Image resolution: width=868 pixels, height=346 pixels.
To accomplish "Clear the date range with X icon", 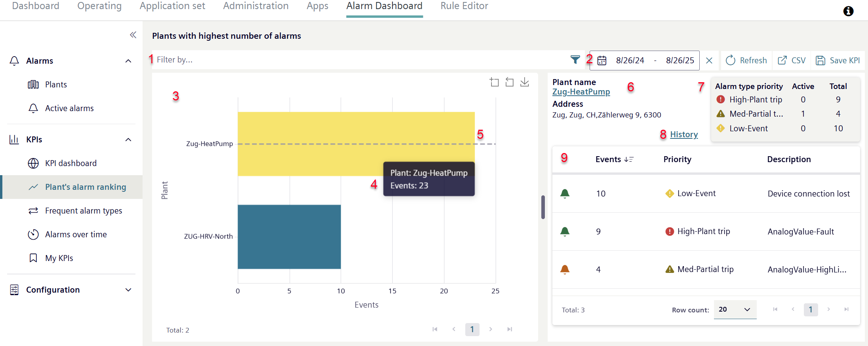I will [709, 61].
